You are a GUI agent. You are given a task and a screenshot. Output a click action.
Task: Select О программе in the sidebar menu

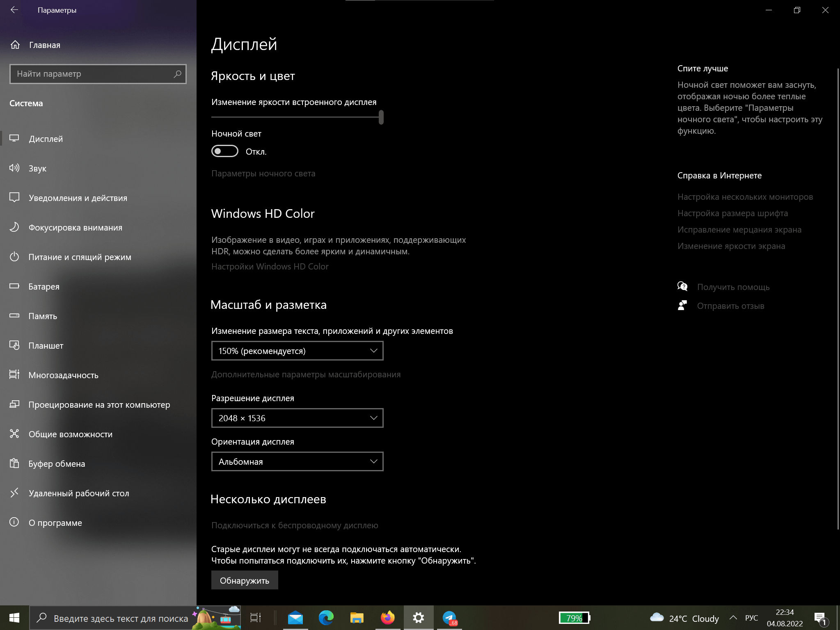point(98,523)
